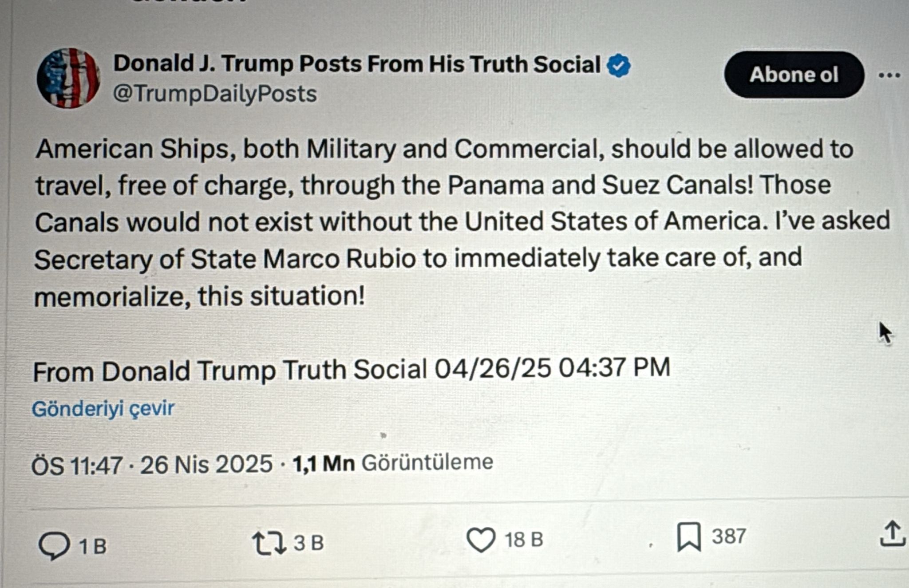
Task: Click the 18 B likes count
Action: tap(524, 540)
